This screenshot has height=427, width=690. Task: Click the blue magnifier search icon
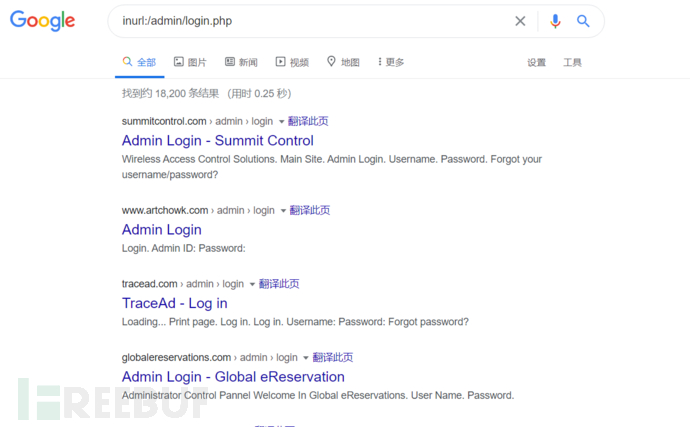[583, 21]
